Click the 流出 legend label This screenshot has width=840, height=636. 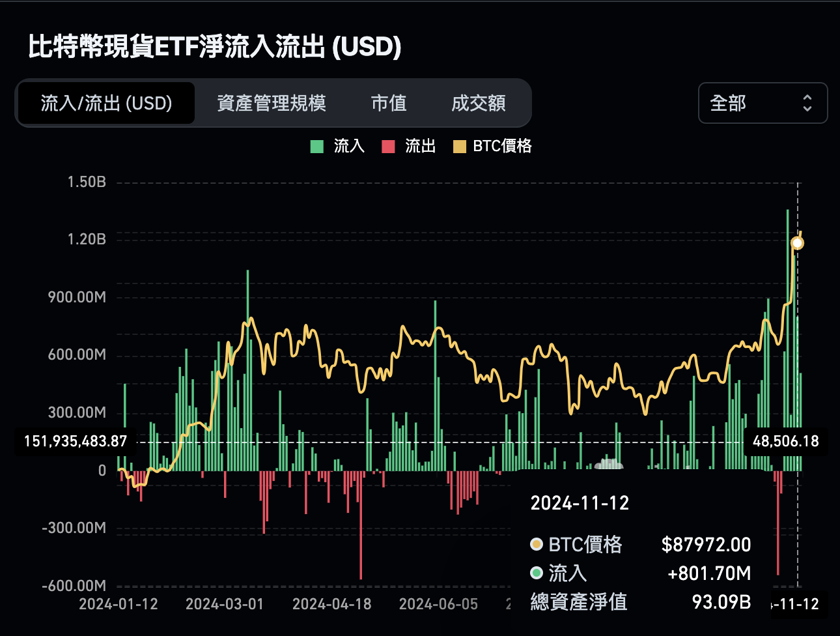(x=421, y=146)
